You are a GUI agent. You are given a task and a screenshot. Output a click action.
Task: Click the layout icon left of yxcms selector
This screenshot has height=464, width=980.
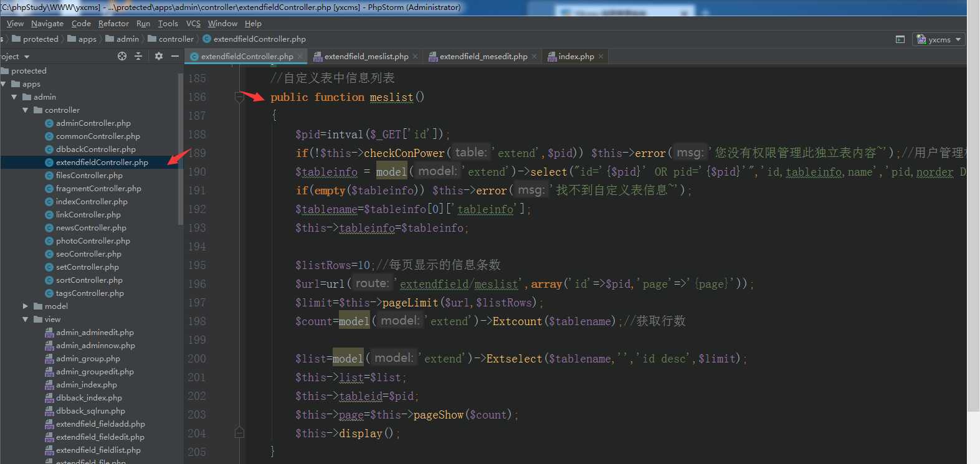pyautogui.click(x=900, y=39)
